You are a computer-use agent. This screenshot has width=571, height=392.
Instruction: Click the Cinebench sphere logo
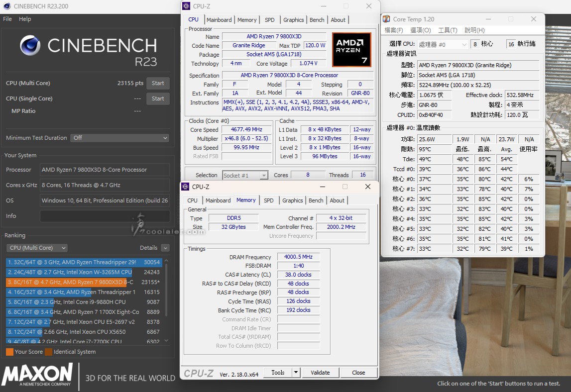(30, 45)
